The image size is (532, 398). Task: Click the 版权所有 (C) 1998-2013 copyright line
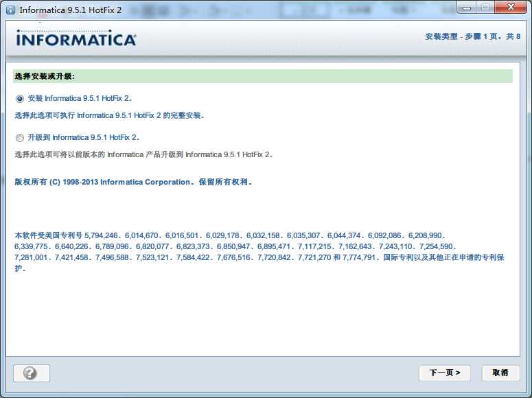click(x=133, y=183)
